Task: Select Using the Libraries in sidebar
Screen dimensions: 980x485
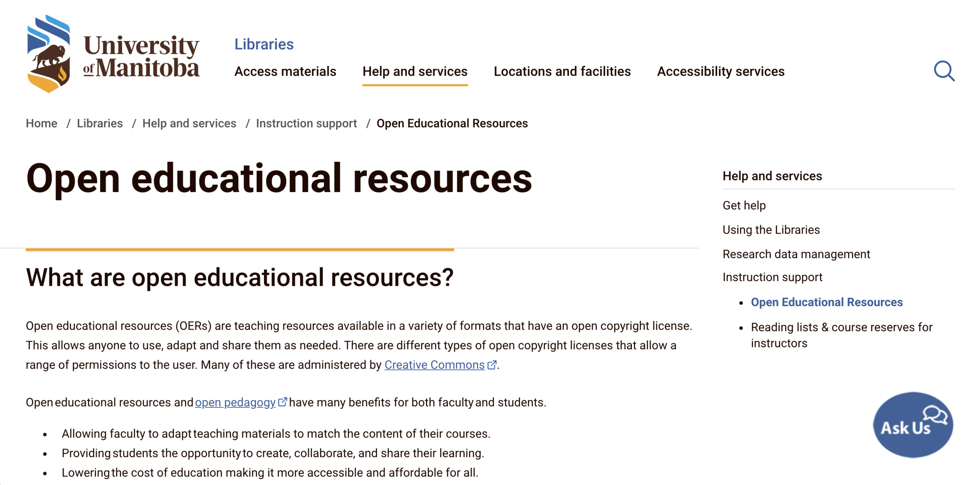Action: point(771,230)
